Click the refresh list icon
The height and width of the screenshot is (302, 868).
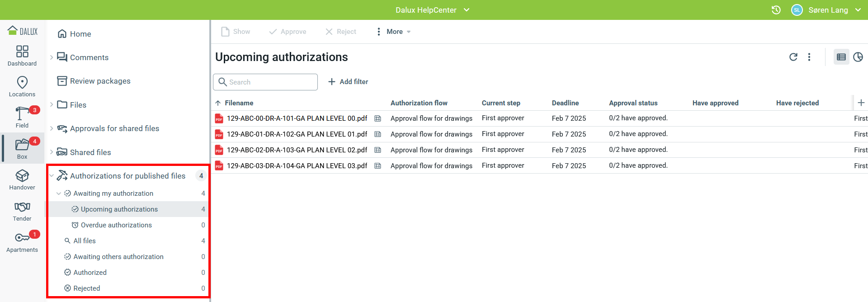click(793, 57)
